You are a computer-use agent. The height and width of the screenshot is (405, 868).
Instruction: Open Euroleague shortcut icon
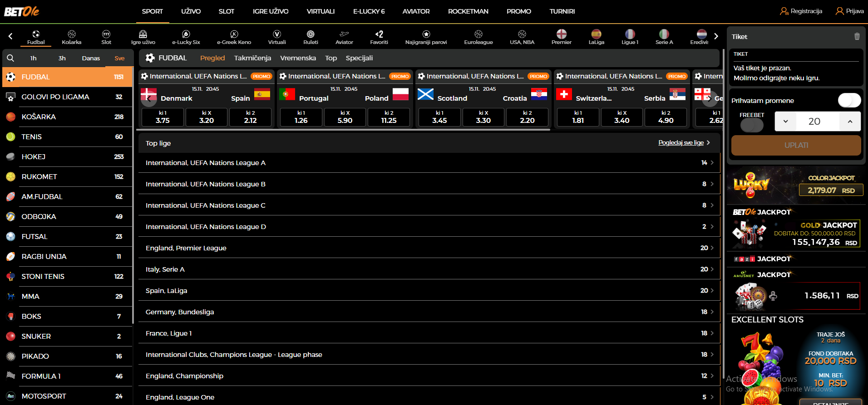pyautogui.click(x=478, y=34)
